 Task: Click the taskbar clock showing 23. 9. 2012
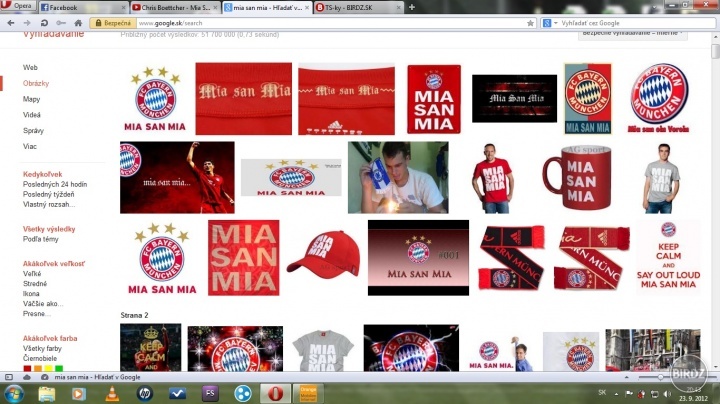694,394
